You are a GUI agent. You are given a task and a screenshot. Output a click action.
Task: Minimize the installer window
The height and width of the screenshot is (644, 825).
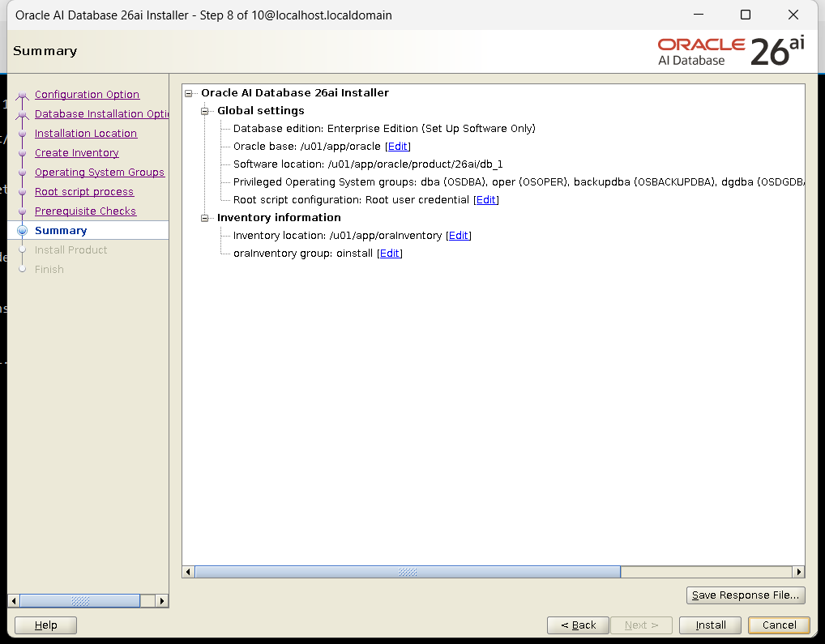[699, 15]
